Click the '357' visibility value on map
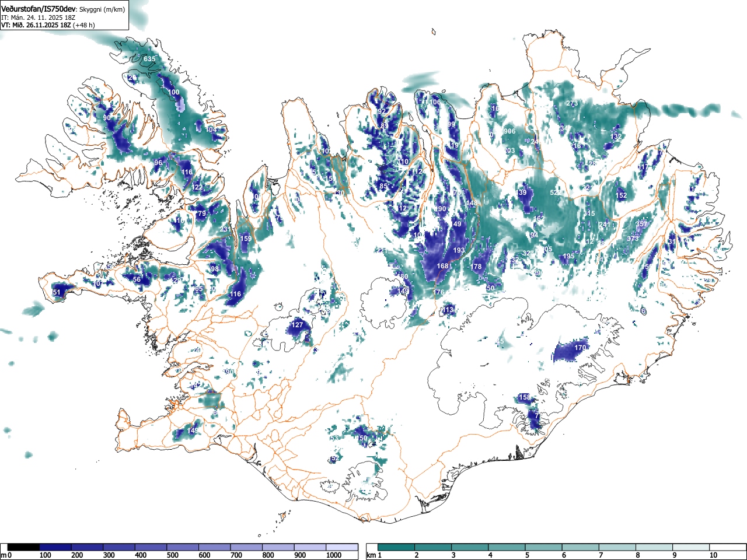This screenshot has width=747, height=560. click(x=641, y=224)
